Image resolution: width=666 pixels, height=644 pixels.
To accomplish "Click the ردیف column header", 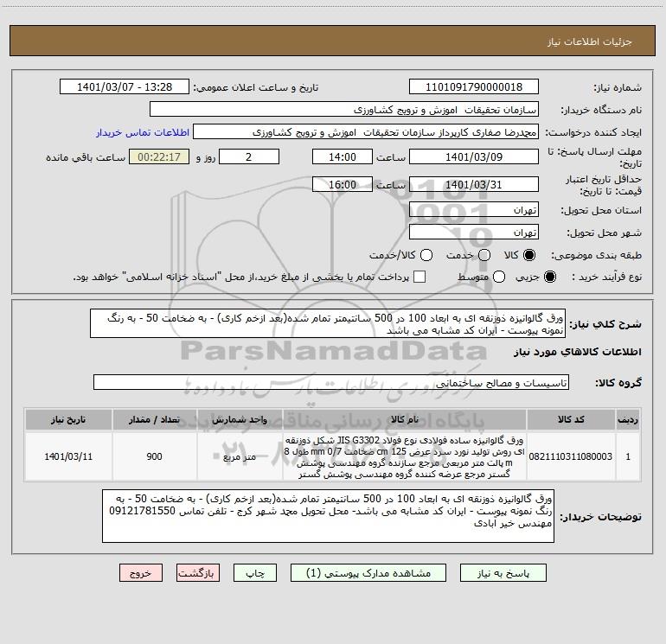I will click(628, 419).
